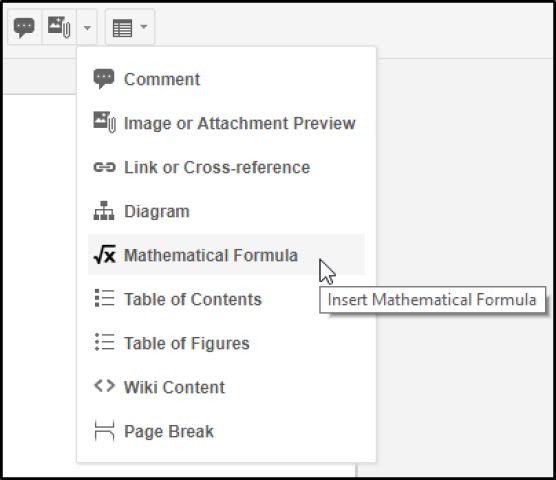556x480 pixels.
Task: Click the Comment toolbar icon
Action: click(x=24, y=27)
